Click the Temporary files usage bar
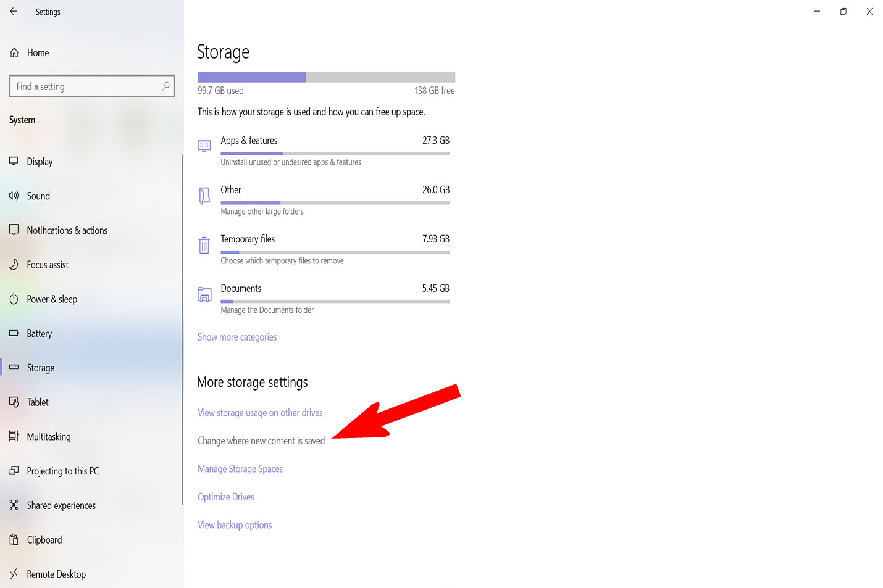883x588 pixels. point(335,252)
